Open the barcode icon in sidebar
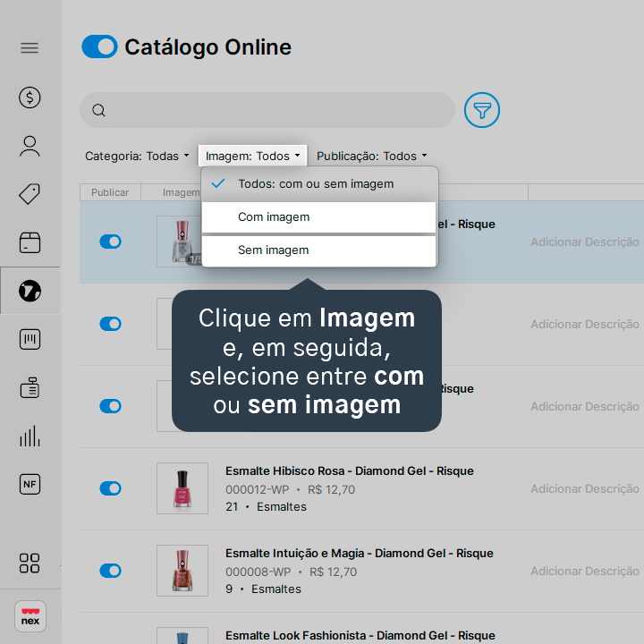The height and width of the screenshot is (644, 644). [x=30, y=339]
